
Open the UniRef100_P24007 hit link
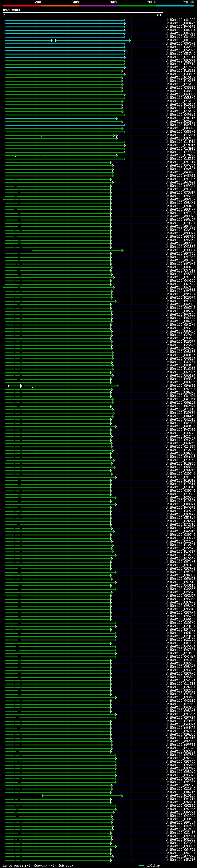pos(180,687)
